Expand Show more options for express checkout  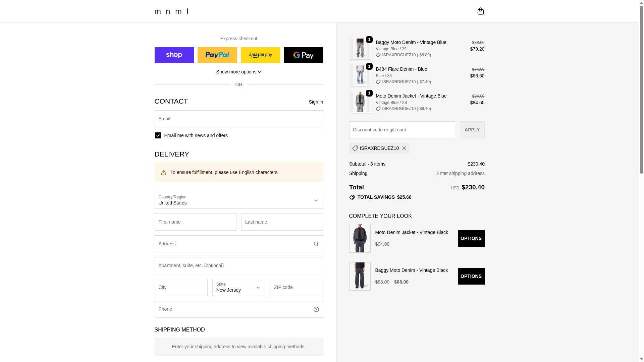(239, 72)
